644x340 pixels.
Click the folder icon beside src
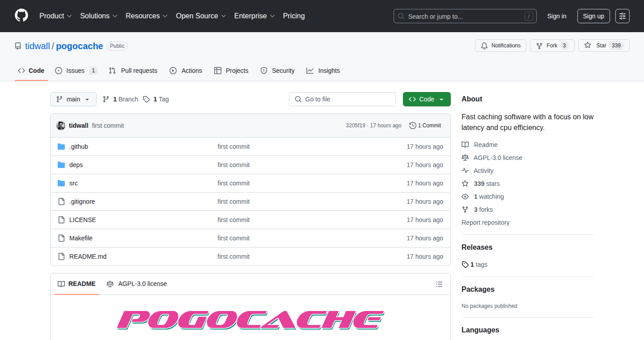pos(61,183)
